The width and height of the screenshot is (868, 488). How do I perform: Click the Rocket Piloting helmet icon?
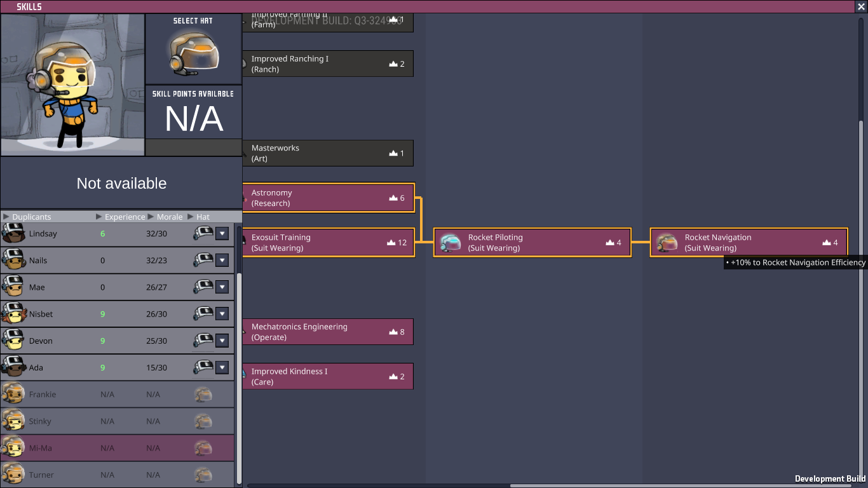click(451, 243)
